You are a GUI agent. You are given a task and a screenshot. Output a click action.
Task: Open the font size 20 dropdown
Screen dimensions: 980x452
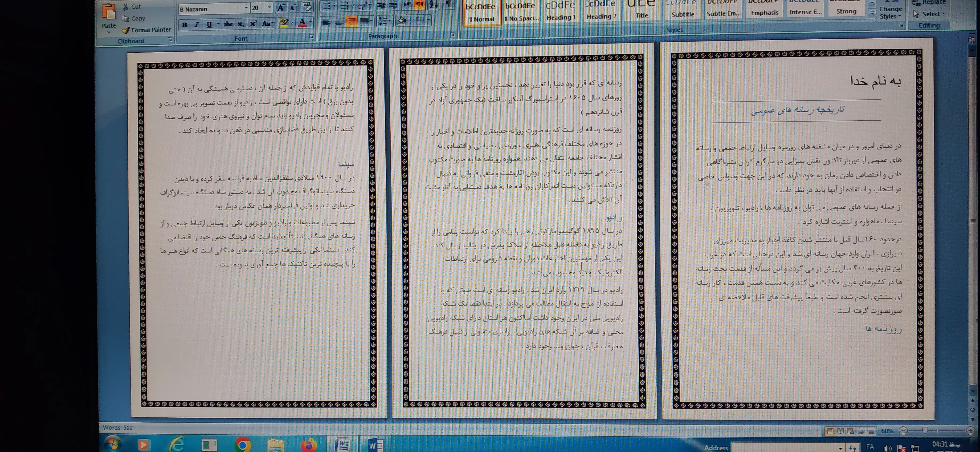point(269,8)
